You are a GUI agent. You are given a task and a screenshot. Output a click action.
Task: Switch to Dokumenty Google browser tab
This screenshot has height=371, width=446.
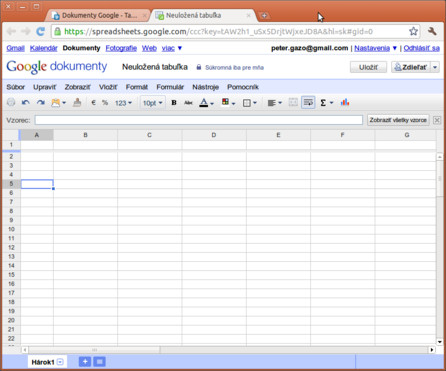coord(99,15)
